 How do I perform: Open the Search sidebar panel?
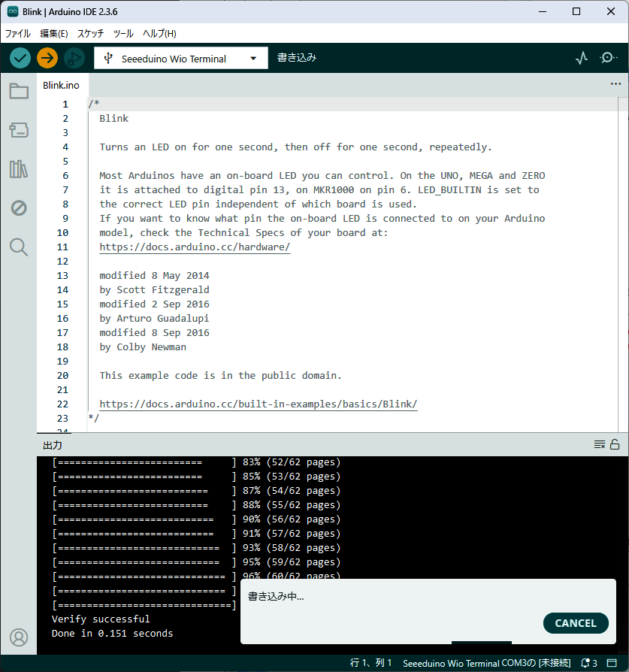(19, 247)
